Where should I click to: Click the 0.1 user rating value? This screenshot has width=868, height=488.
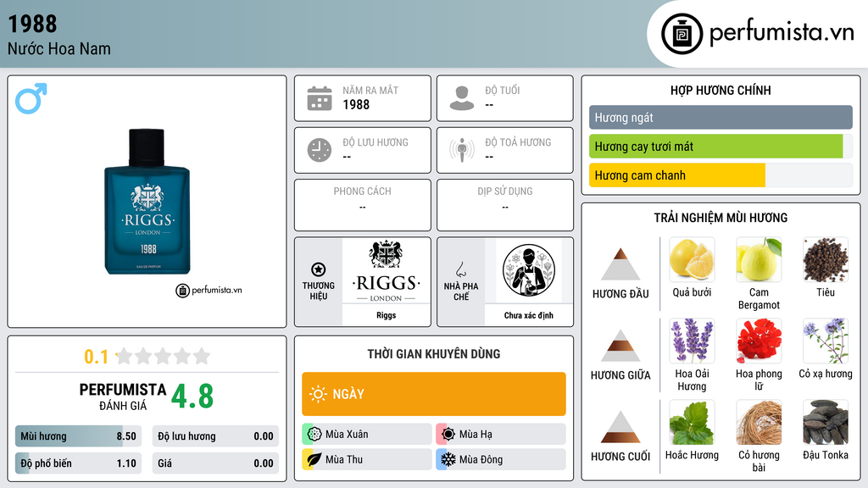(96, 357)
